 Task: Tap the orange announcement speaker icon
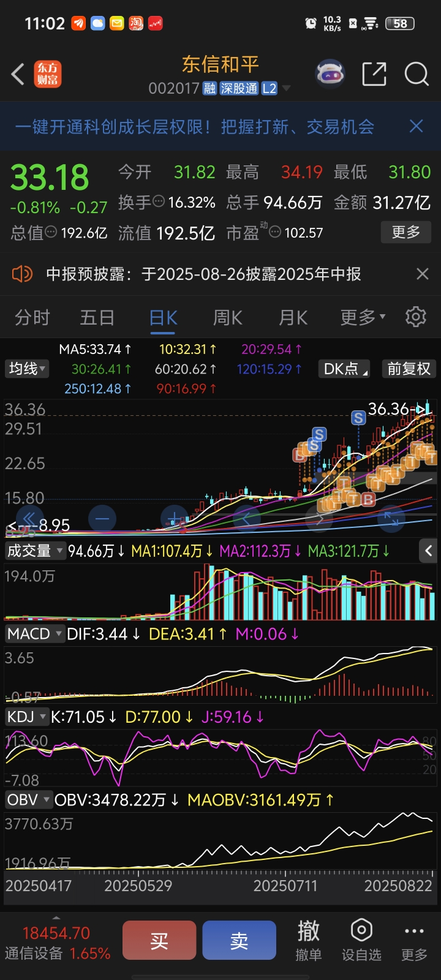pos(22,274)
